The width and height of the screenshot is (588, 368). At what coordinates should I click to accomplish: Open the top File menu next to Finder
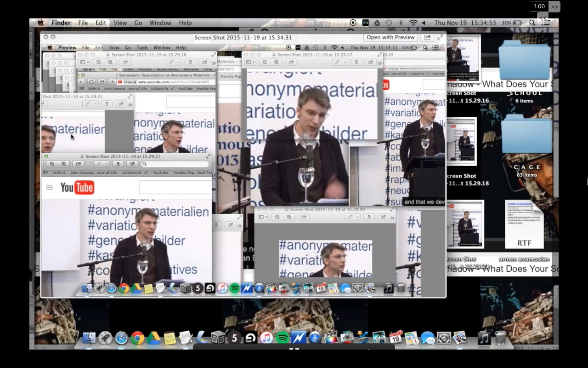pos(83,23)
